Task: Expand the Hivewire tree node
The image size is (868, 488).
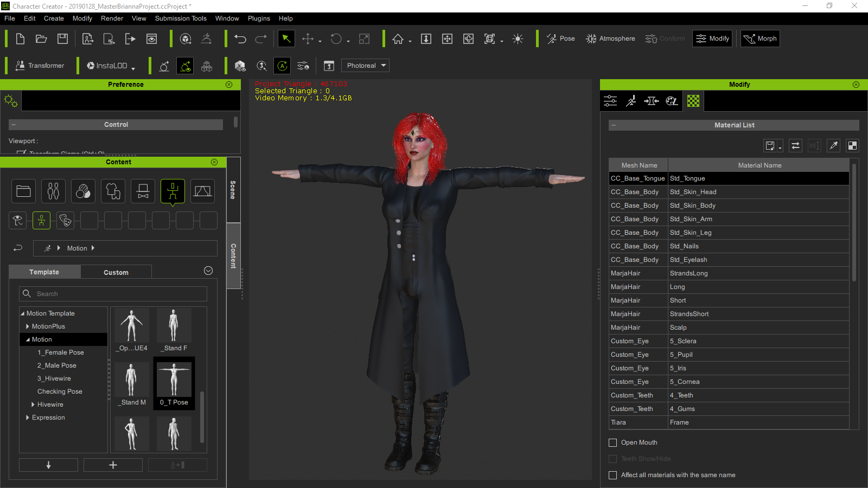Action: tap(33, 404)
